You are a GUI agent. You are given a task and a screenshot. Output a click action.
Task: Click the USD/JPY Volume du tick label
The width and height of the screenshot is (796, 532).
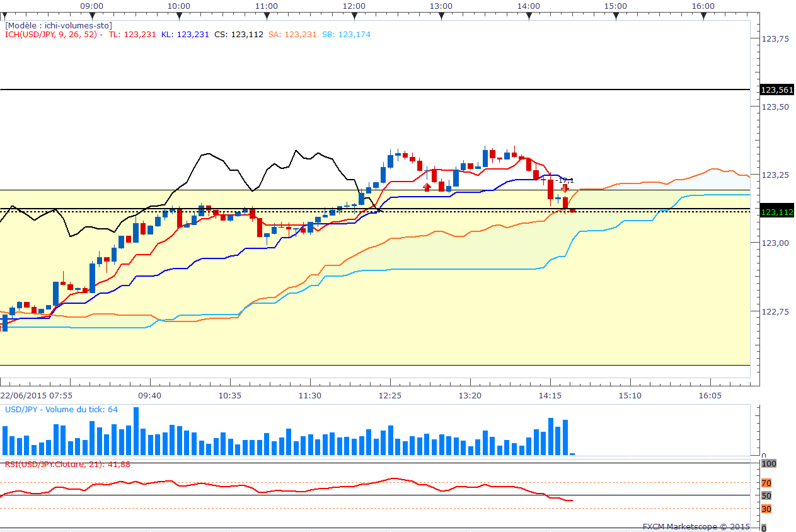point(61,410)
